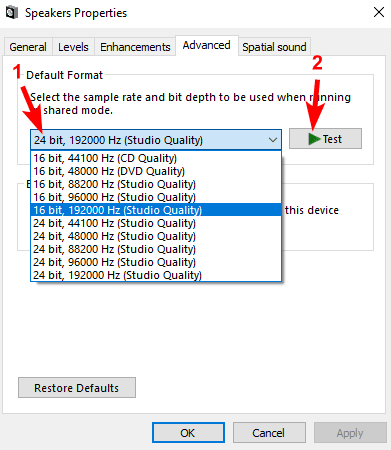The width and height of the screenshot is (391, 450).
Task: Switch to the General tab
Action: (28, 47)
